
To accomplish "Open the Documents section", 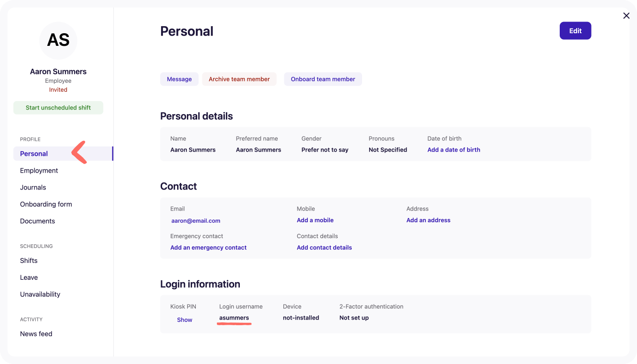I will tap(37, 221).
